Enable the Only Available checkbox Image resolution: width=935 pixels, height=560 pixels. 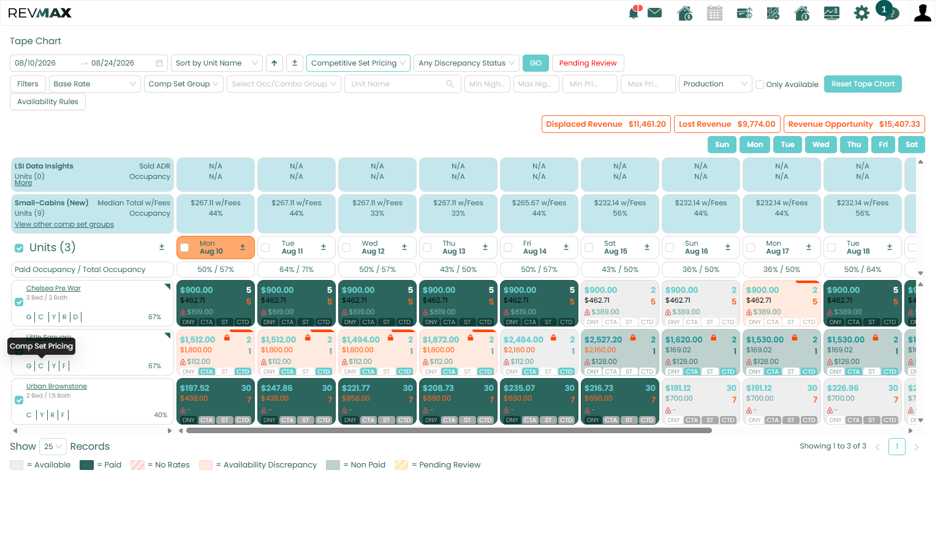tap(760, 85)
